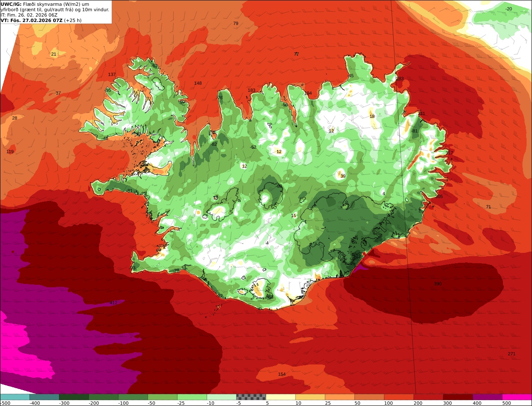
Task: Pick the orange 50 to 100 legend swatch
Action: point(369,397)
